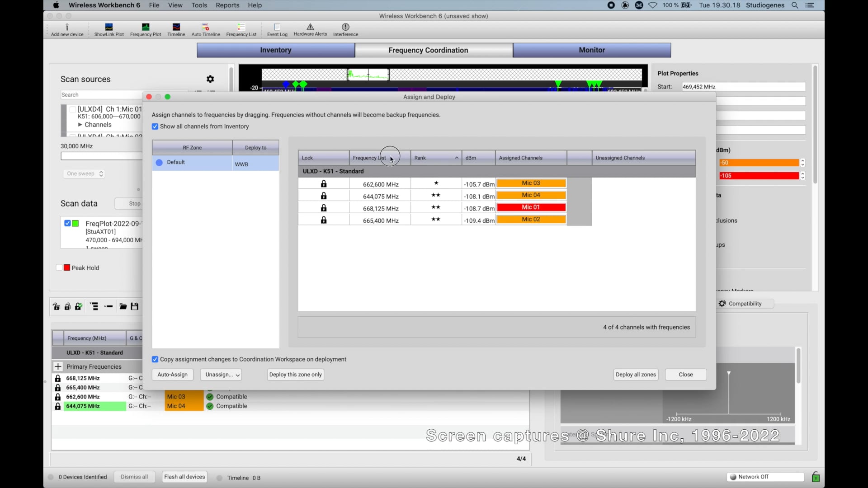Open the Tools menu
This screenshot has width=868, height=488.
199,5
